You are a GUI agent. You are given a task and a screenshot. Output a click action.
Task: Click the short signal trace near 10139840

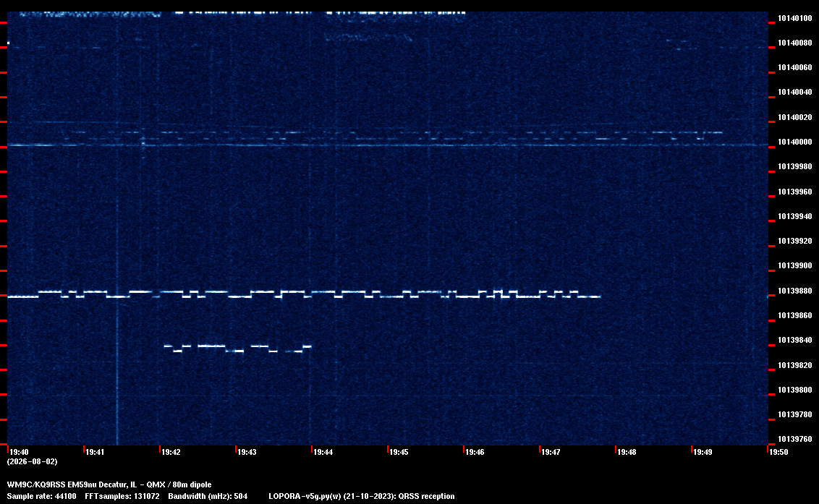click(x=237, y=349)
